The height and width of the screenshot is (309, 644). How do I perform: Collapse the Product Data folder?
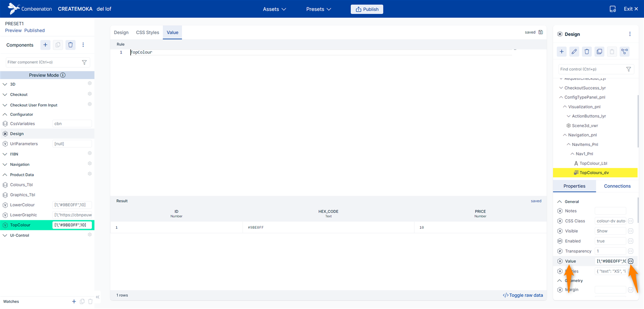point(5,175)
